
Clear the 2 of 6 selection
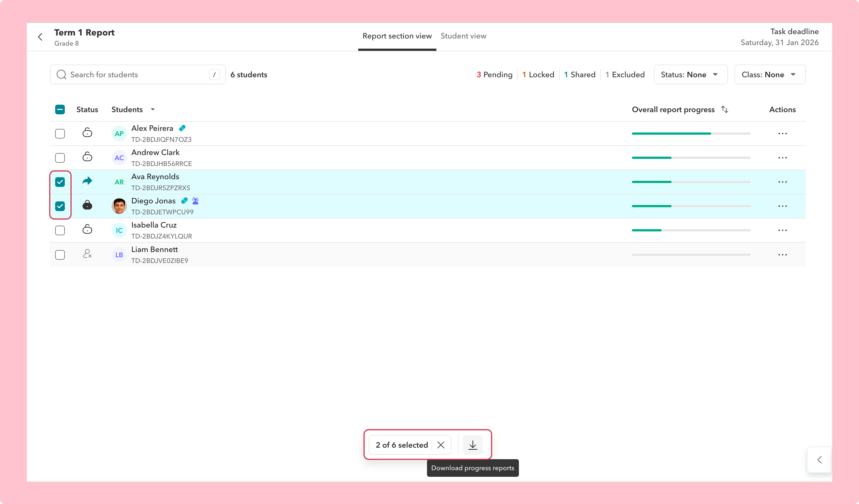(441, 445)
